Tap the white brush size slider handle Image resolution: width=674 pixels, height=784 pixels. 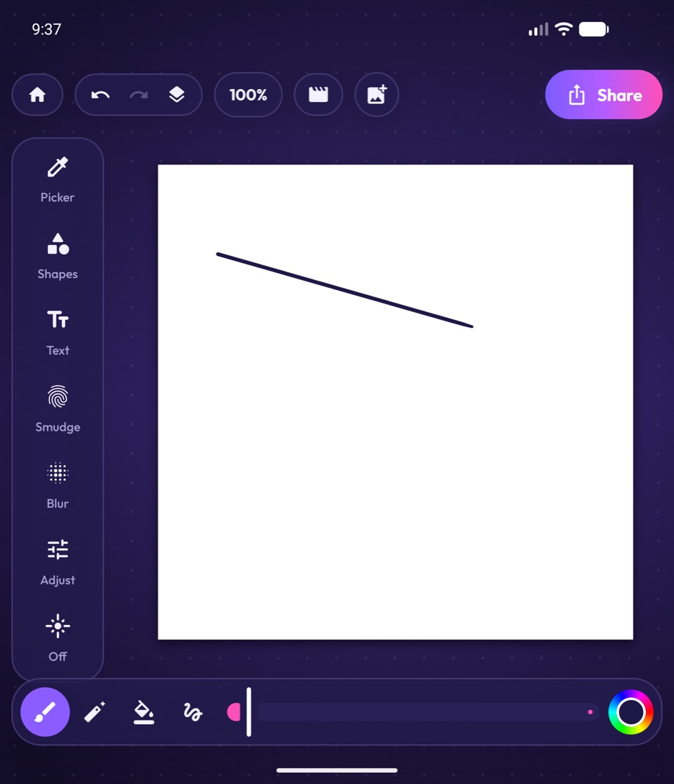[x=249, y=712]
